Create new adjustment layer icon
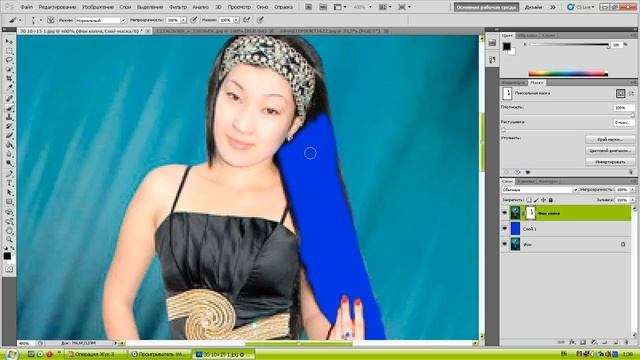The width and height of the screenshot is (640, 360). coord(594,342)
